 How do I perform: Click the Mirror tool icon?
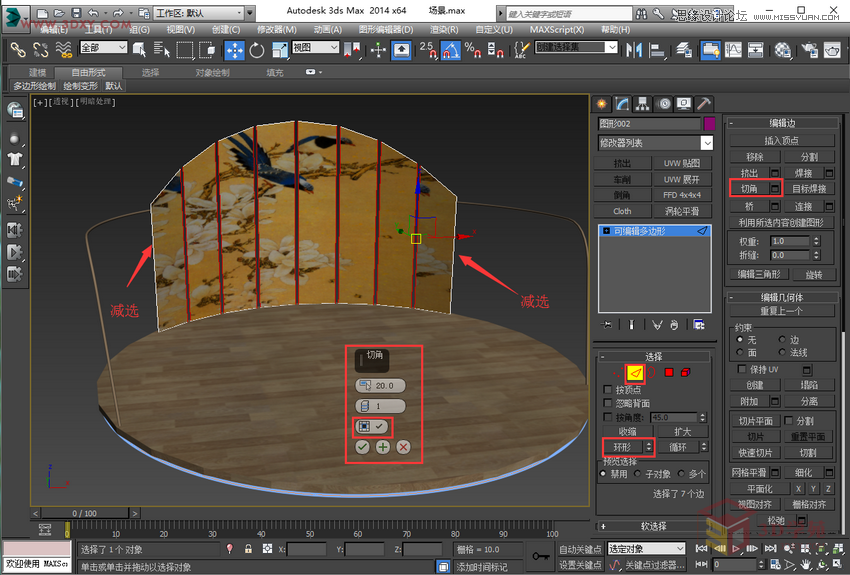tap(633, 50)
